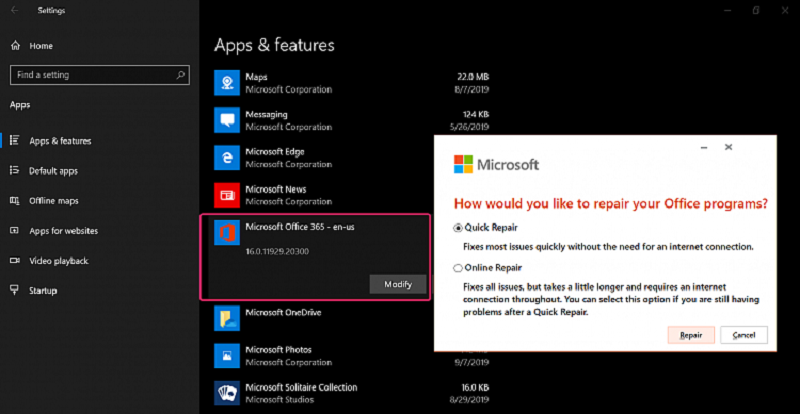Click Maps size 22.0 MB

473,77
